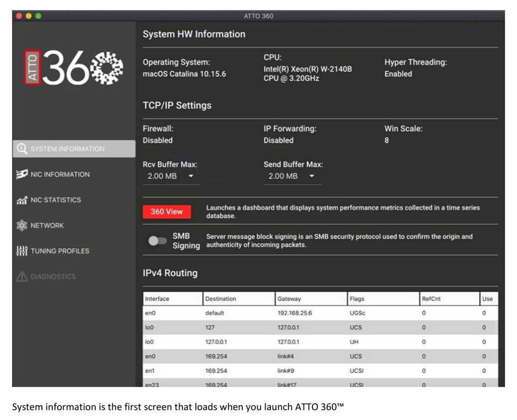Select Tuning Profiles in the sidebar
The height and width of the screenshot is (420, 517).
click(x=74, y=251)
